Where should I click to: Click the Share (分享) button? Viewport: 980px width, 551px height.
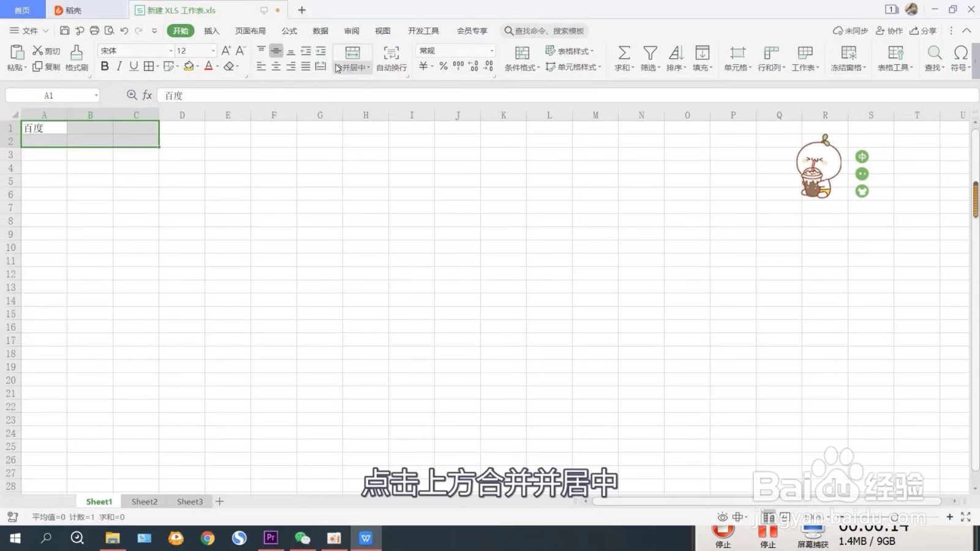923,31
